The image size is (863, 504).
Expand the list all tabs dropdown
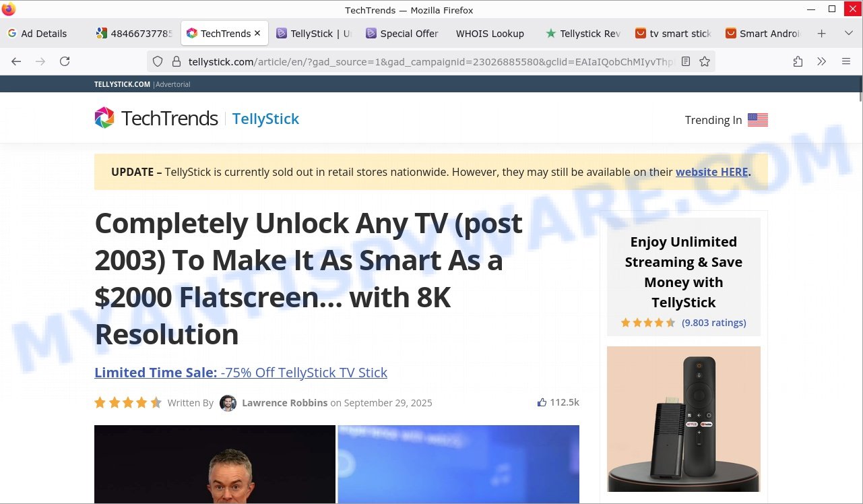(x=848, y=33)
